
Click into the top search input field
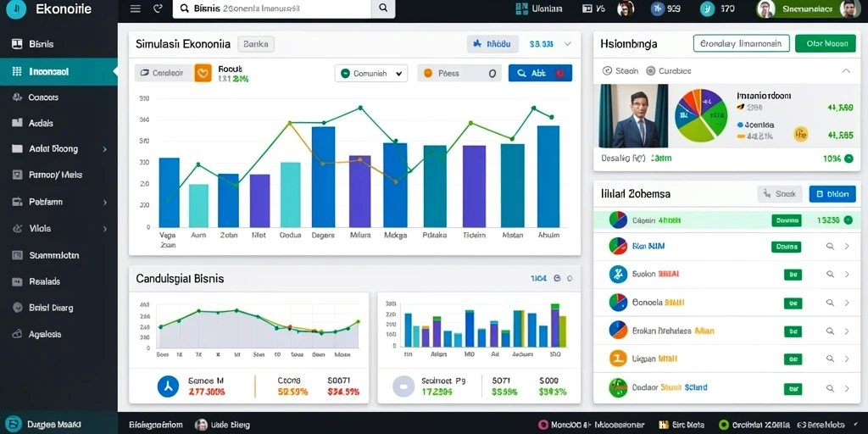point(272,8)
